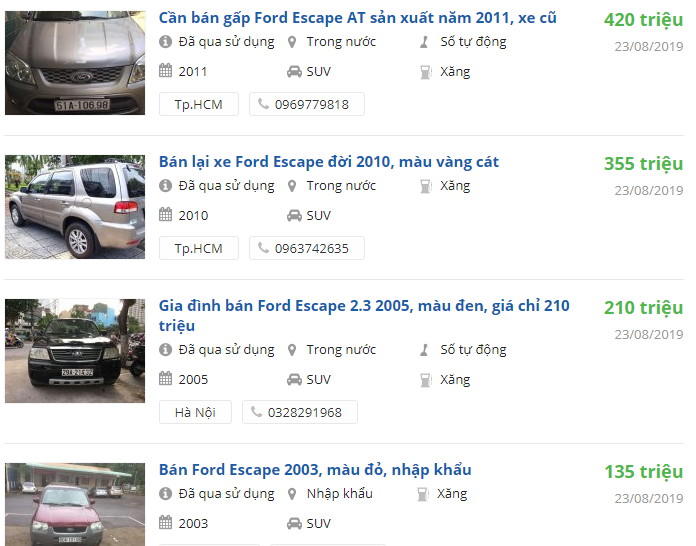
Task: Click the info icon beside first listing's condition
Action: (165, 42)
